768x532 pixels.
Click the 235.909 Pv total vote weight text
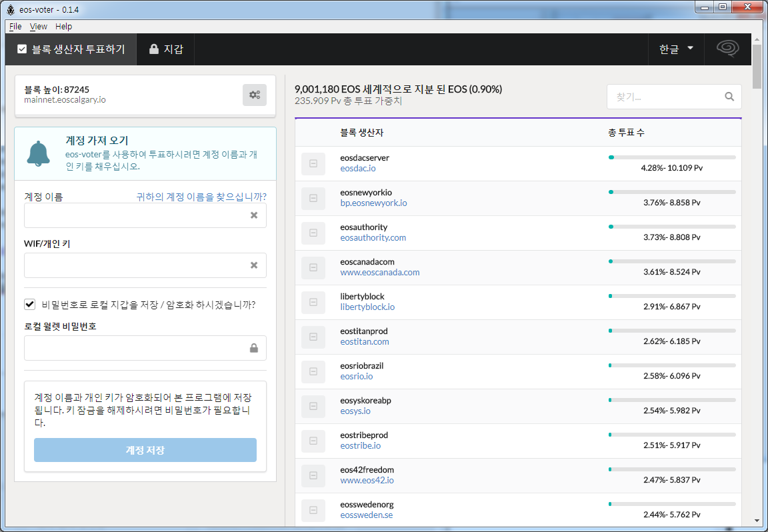pos(348,101)
